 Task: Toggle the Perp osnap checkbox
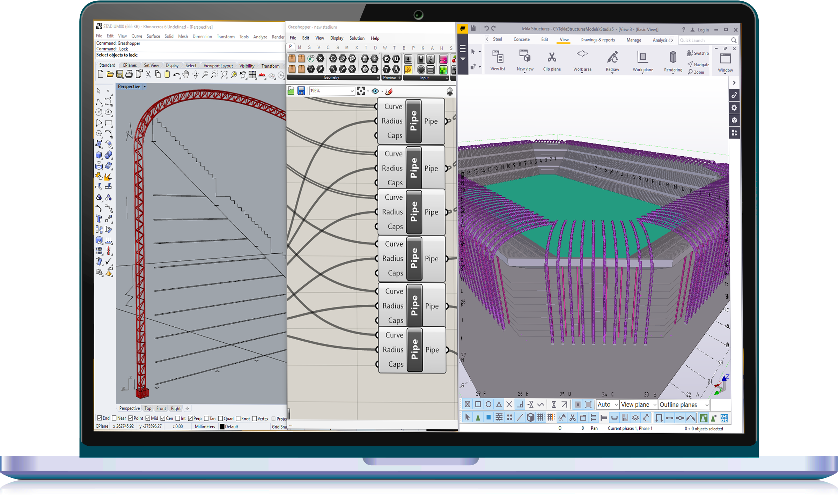(190, 418)
